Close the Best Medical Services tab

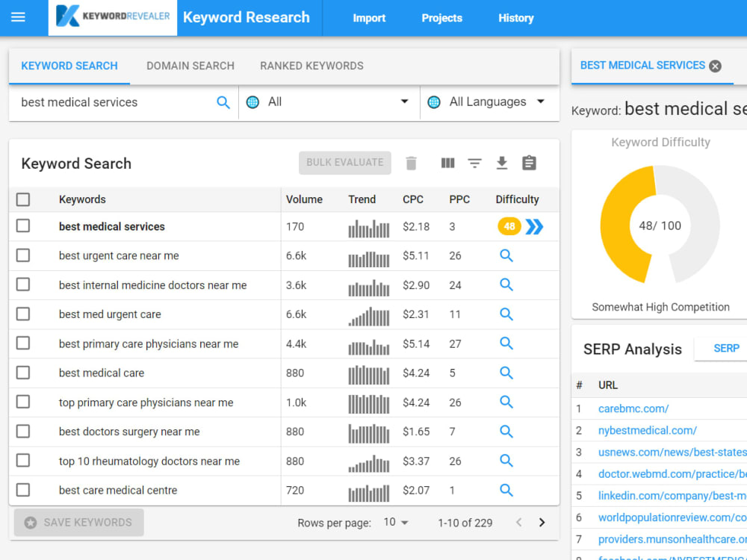(715, 66)
